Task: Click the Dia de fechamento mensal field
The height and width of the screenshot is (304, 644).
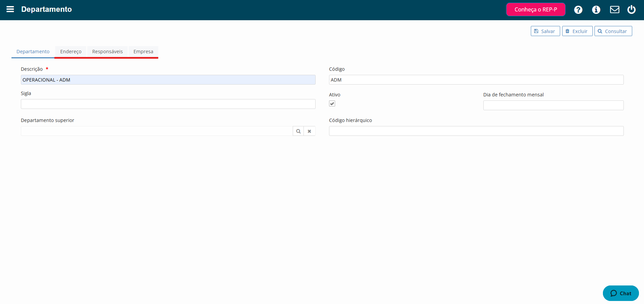Action: click(x=553, y=105)
